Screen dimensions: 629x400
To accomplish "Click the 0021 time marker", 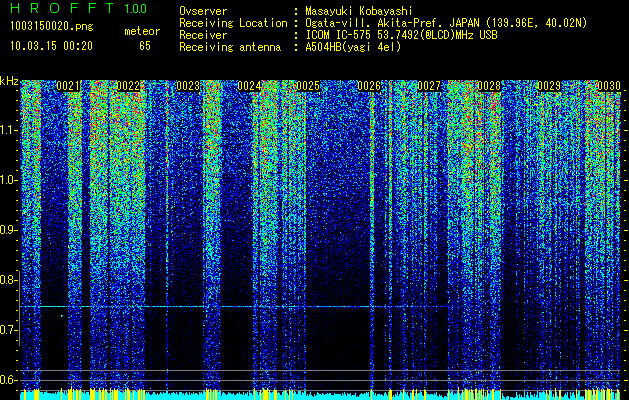I will 68,86.
